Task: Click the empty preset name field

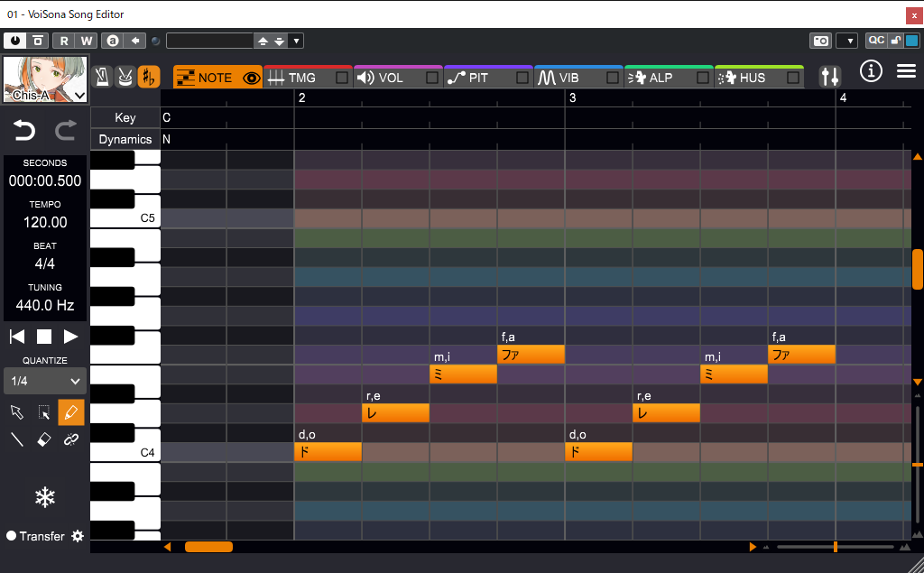Action: click(209, 41)
